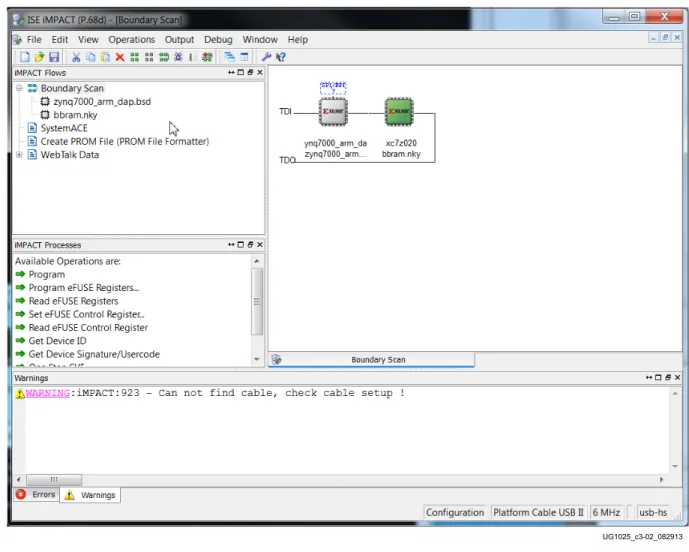Click the wrench Preferences icon
This screenshot has height=552, width=689.
tap(266, 57)
